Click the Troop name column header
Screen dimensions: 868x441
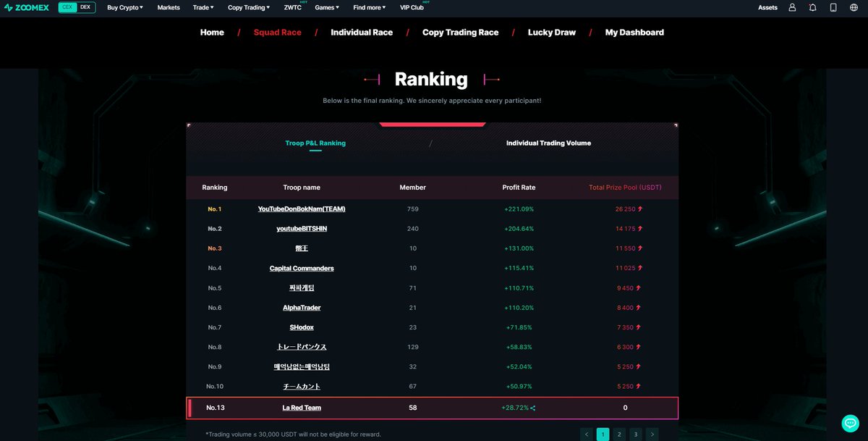tap(302, 188)
